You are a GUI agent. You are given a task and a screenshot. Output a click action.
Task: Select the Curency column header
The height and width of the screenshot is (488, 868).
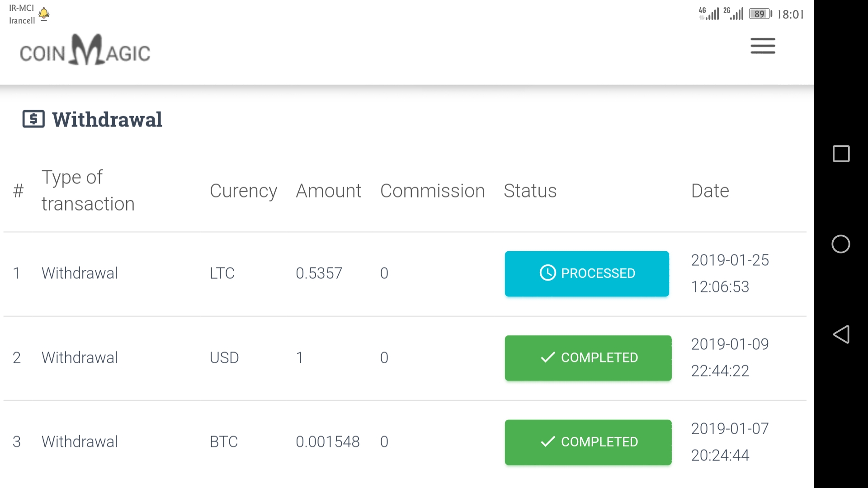tap(243, 192)
